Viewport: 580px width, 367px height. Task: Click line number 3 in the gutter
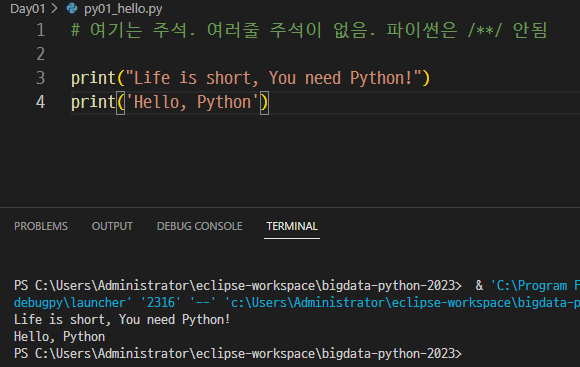[x=41, y=78]
